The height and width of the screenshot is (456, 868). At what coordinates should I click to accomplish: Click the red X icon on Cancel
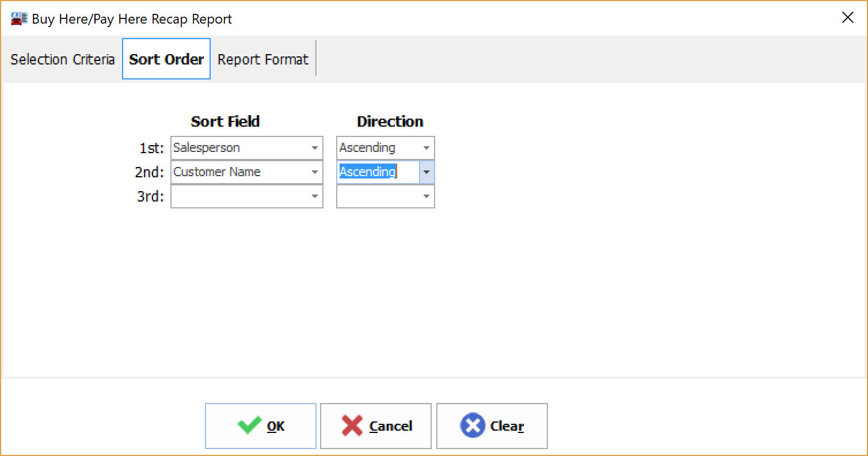pos(352,426)
